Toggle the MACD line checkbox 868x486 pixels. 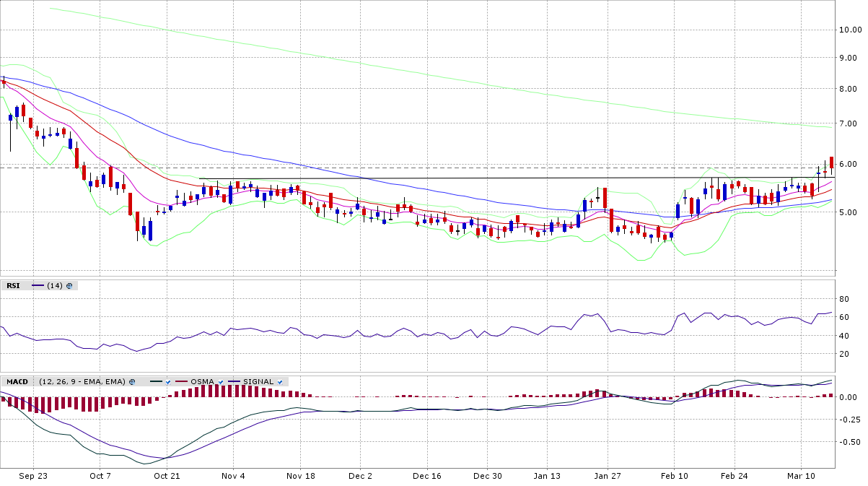coord(167,382)
